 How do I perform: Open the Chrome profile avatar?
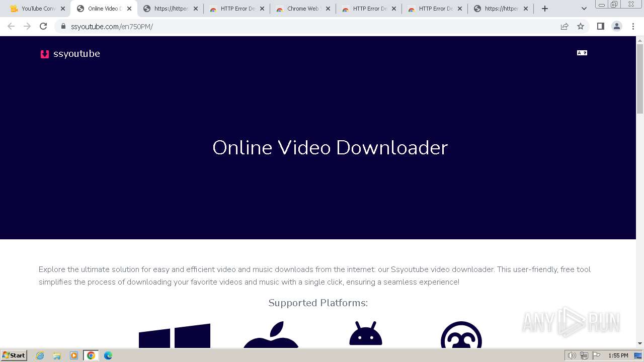pos(617,26)
